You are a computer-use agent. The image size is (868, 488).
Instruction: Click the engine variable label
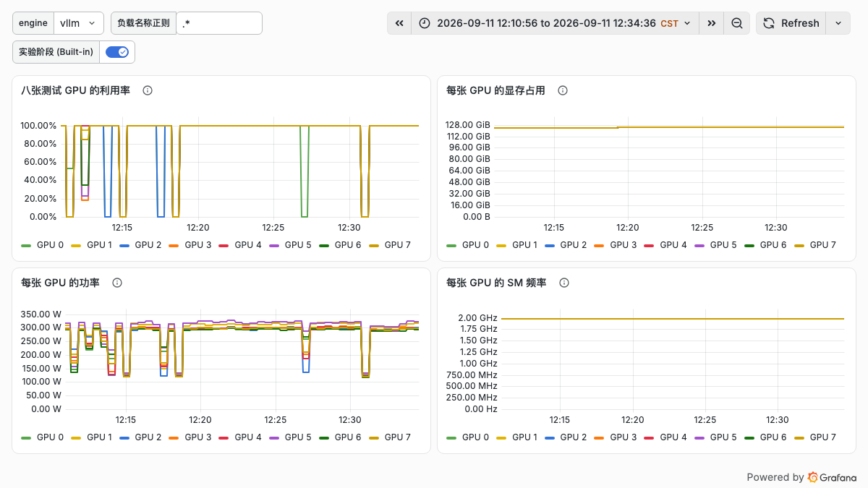click(33, 23)
